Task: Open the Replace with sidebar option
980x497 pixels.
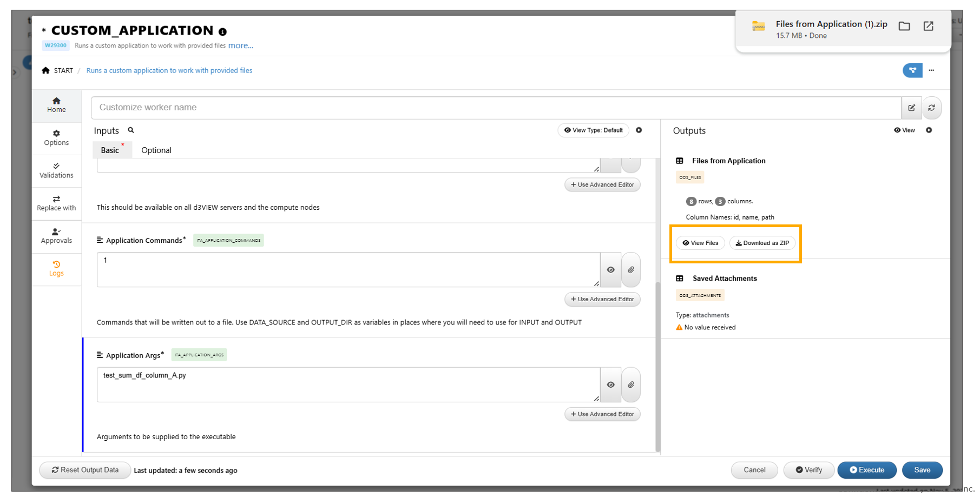Action: (56, 203)
